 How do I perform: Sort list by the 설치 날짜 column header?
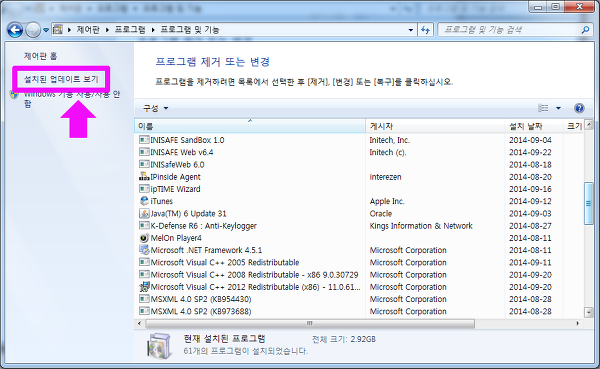tap(535, 126)
